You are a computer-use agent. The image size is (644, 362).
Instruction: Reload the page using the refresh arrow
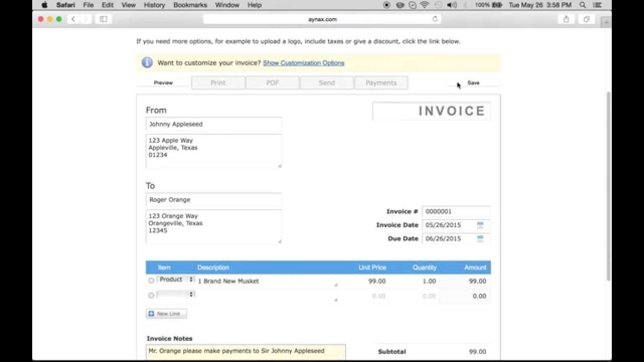pyautogui.click(x=435, y=19)
